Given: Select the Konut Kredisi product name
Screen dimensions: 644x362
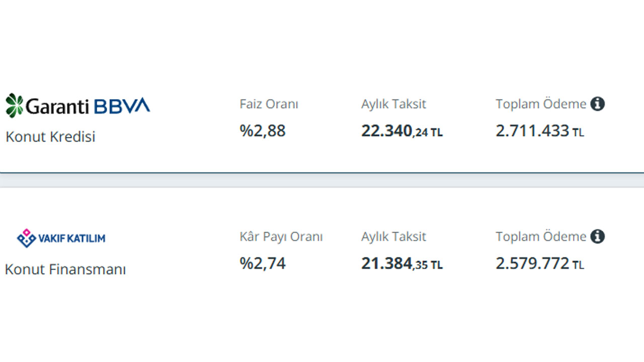Looking at the screenshot, I should pos(50,137).
